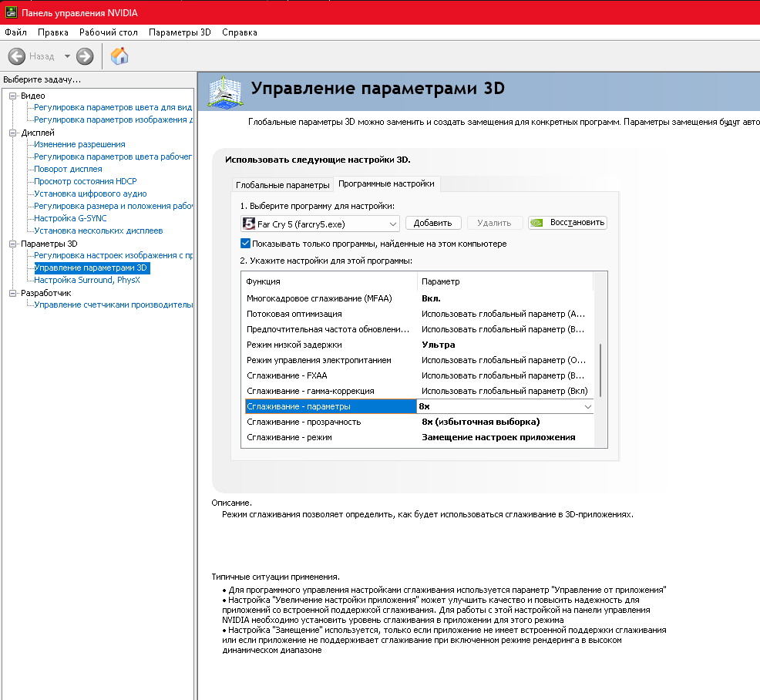Click the Home house icon
This screenshot has height=700, width=760.
tap(119, 56)
